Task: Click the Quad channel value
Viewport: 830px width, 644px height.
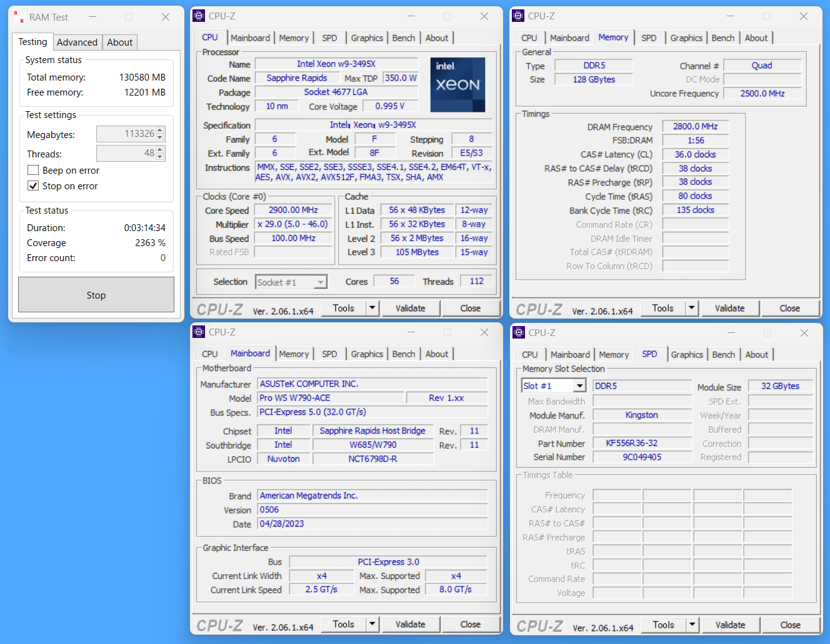Action: coord(762,66)
